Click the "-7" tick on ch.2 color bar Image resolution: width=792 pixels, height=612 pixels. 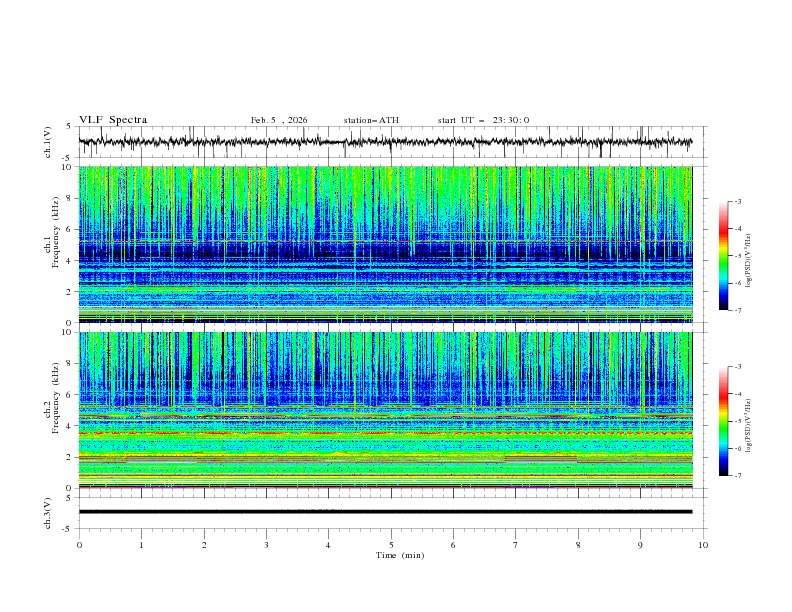tap(738, 476)
